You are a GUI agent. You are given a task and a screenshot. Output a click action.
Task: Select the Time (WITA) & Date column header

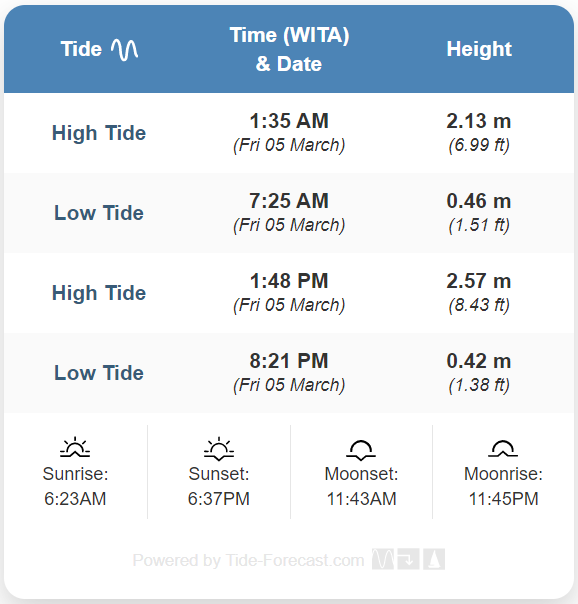tap(289, 49)
